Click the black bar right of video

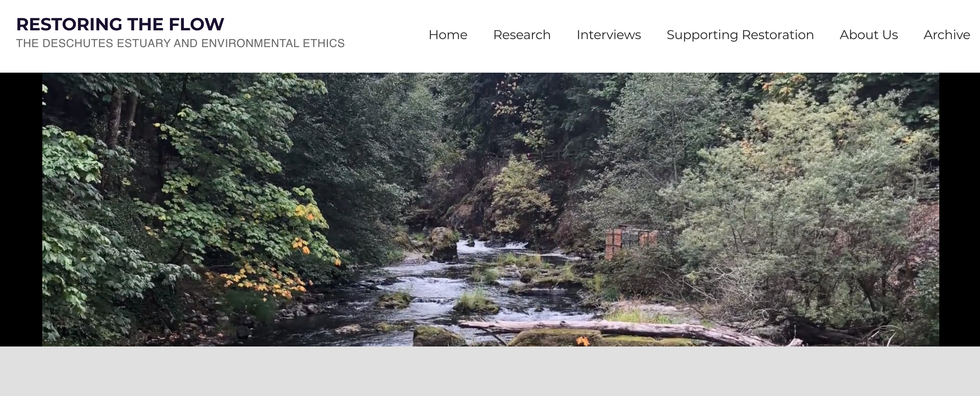click(960, 210)
